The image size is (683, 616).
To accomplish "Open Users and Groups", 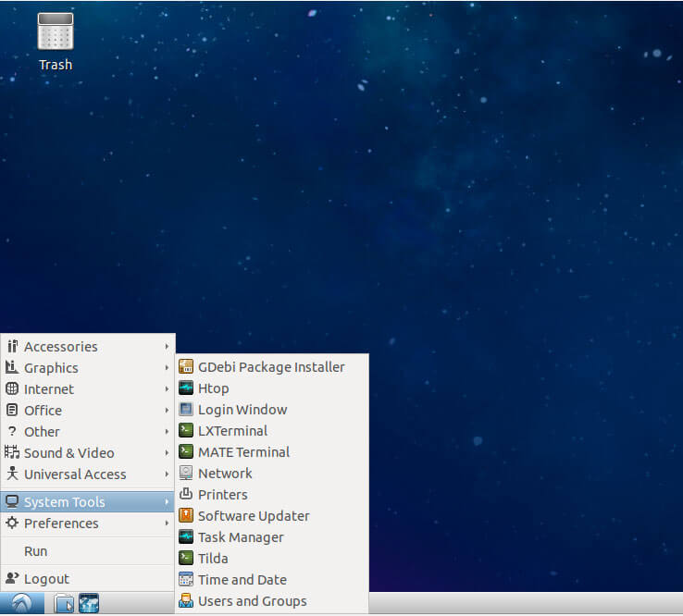I will (x=272, y=601).
